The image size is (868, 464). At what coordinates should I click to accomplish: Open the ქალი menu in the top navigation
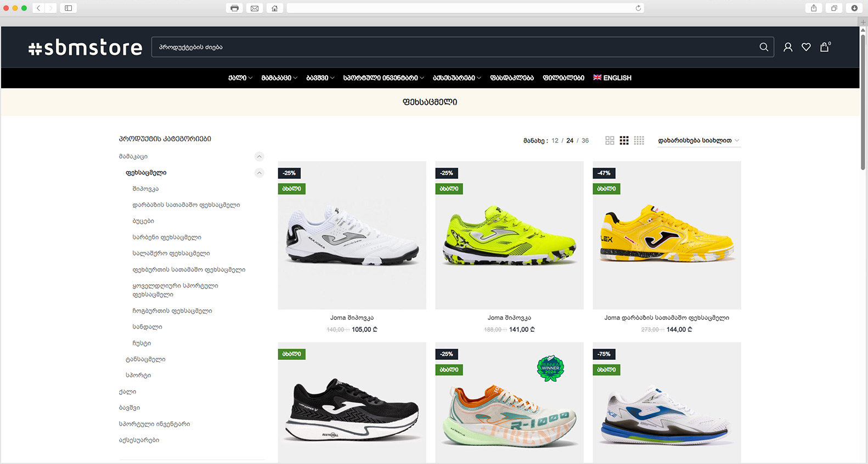click(240, 78)
